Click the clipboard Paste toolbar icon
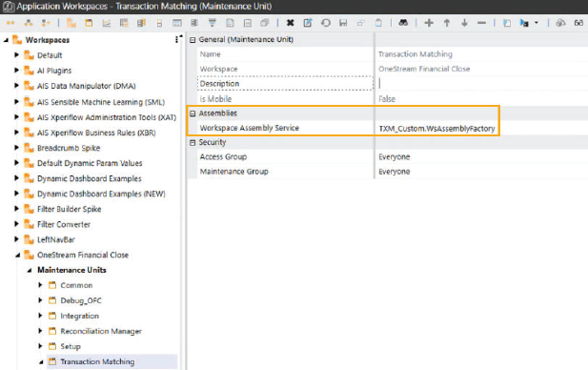Image resolution: width=588 pixels, height=370 pixels. pyautogui.click(x=378, y=23)
